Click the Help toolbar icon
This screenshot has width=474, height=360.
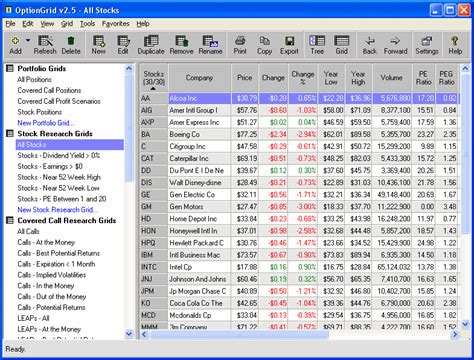tap(455, 45)
